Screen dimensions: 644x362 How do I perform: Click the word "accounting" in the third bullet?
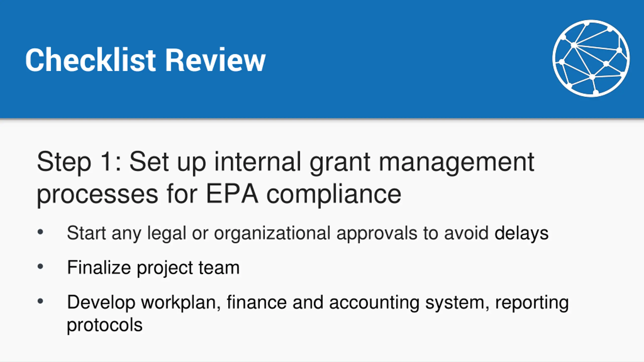tap(374, 303)
